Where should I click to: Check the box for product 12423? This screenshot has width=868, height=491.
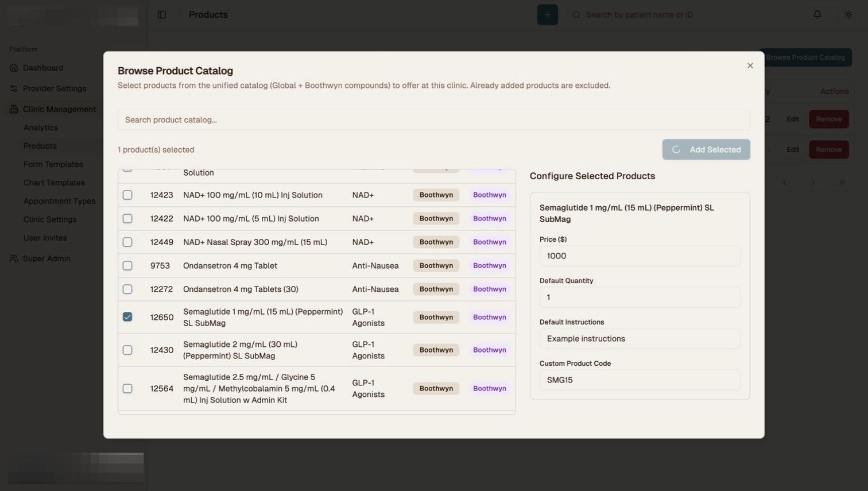pyautogui.click(x=127, y=195)
